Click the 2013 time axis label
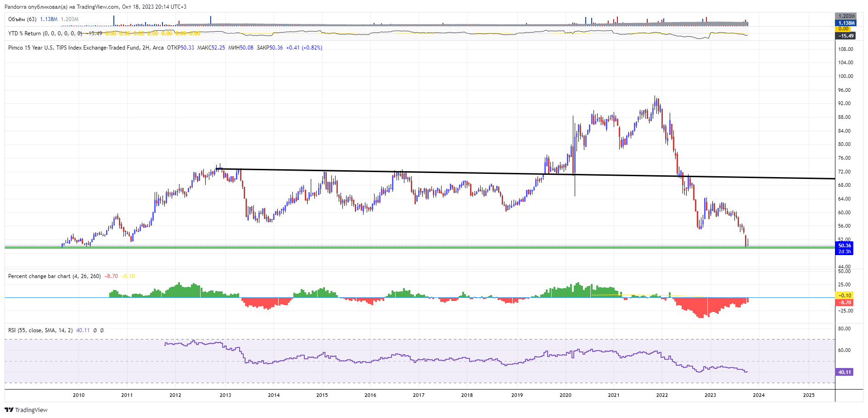 225,395
